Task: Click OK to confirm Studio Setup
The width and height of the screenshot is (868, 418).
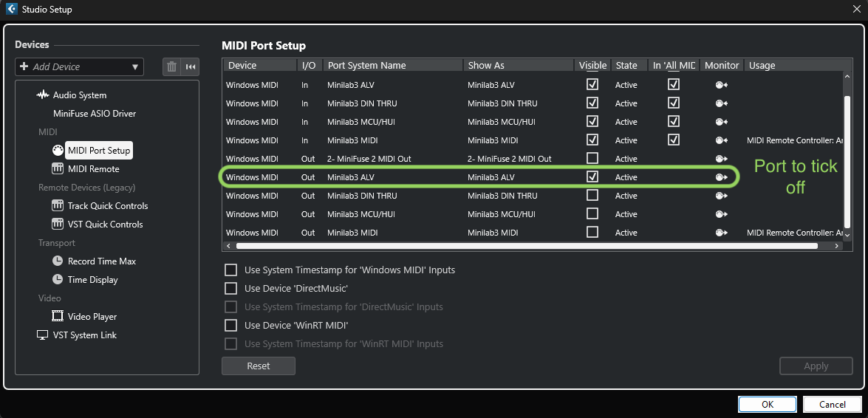Action: 768,404
